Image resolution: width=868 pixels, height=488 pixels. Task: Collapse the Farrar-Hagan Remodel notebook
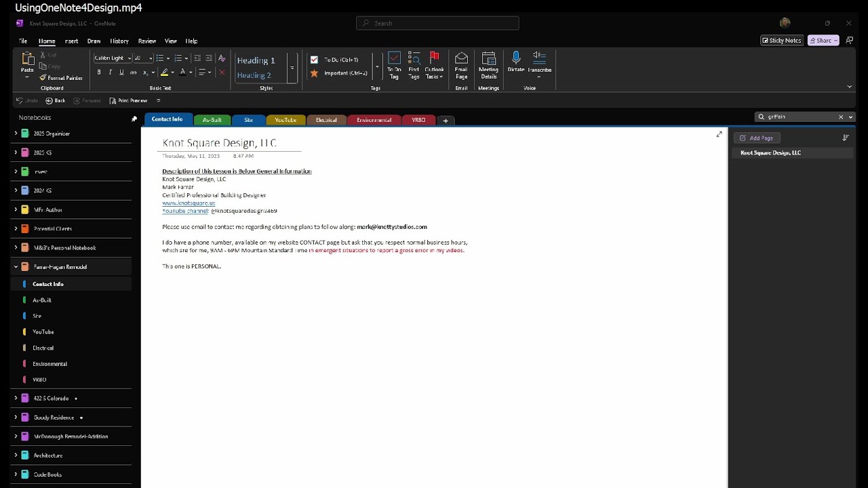coord(16,267)
